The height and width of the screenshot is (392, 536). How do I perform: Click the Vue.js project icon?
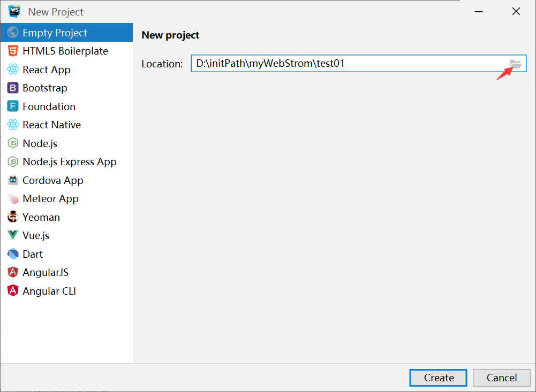coord(13,235)
